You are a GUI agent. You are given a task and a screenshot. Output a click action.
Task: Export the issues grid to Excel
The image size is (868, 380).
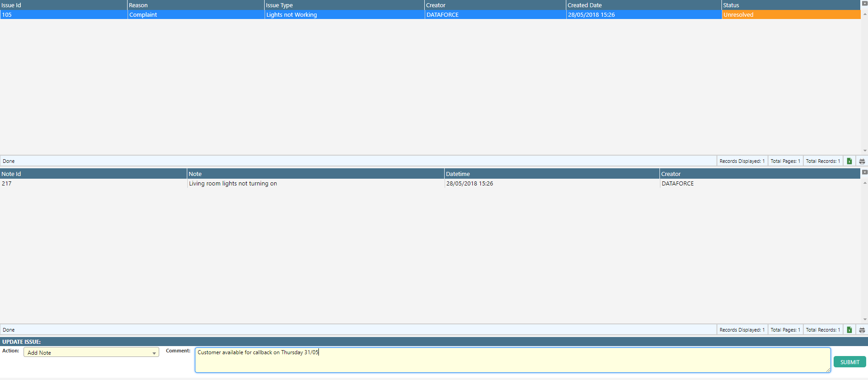pyautogui.click(x=849, y=161)
